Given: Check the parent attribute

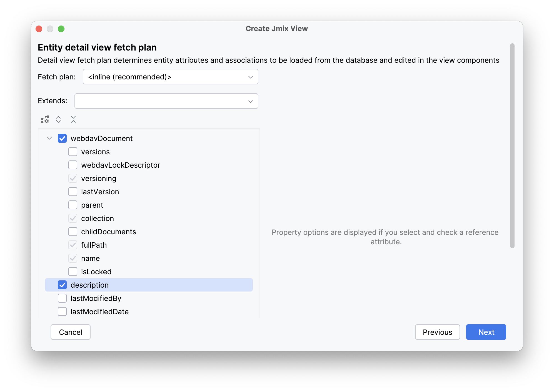Looking at the screenshot, I should tap(73, 205).
